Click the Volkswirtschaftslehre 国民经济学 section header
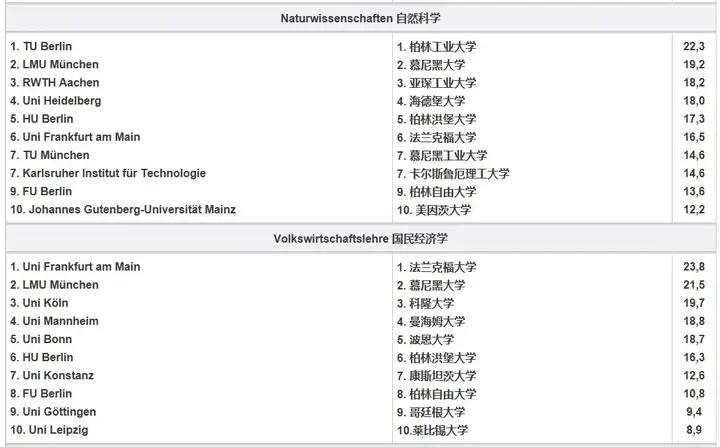 360,239
